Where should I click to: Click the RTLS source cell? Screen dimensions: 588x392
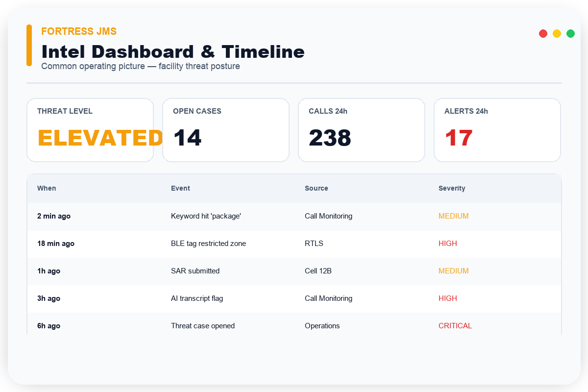coord(314,244)
